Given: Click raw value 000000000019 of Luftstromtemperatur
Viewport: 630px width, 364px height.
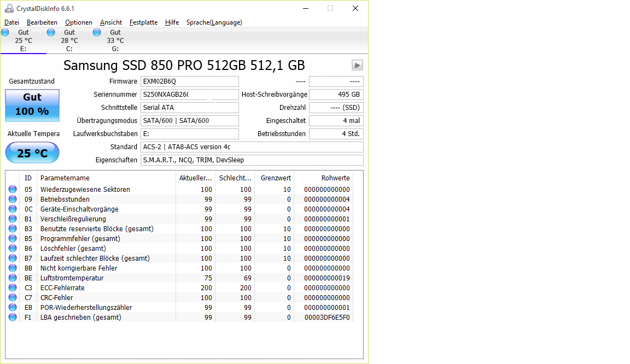Looking at the screenshot, I should pyautogui.click(x=327, y=278).
